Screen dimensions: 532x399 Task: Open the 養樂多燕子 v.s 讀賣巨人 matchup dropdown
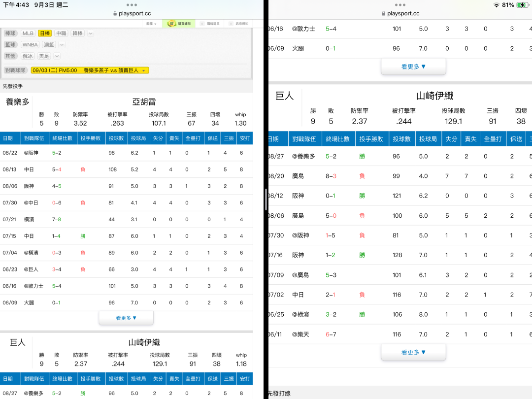90,70
